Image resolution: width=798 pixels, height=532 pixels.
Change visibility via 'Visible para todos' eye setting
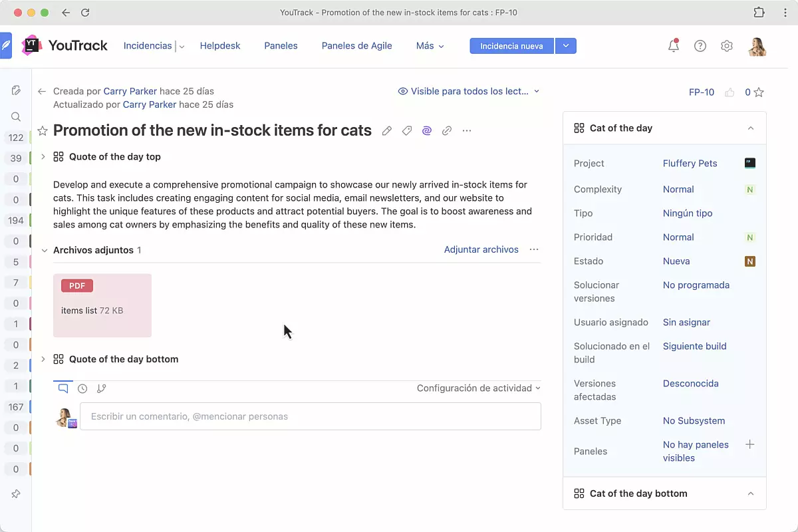(469, 91)
